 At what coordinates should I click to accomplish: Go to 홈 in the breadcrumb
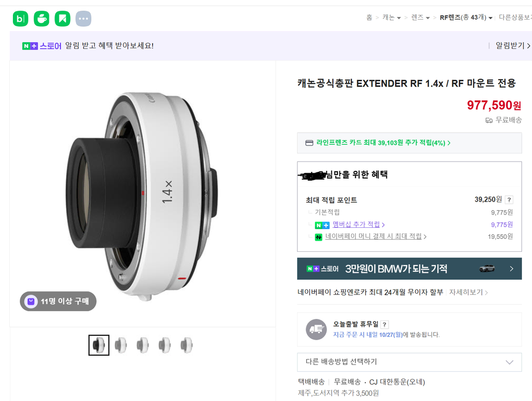pos(369,18)
